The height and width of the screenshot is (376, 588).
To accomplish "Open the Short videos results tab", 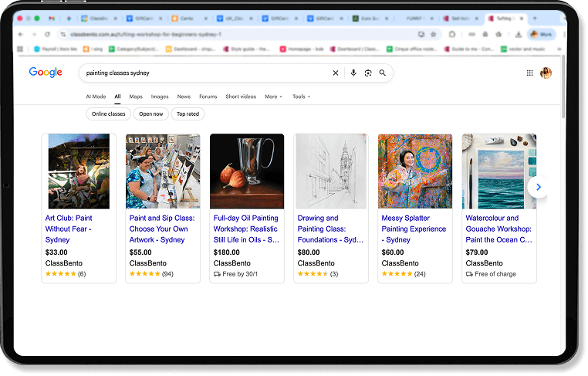I will pos(241,97).
